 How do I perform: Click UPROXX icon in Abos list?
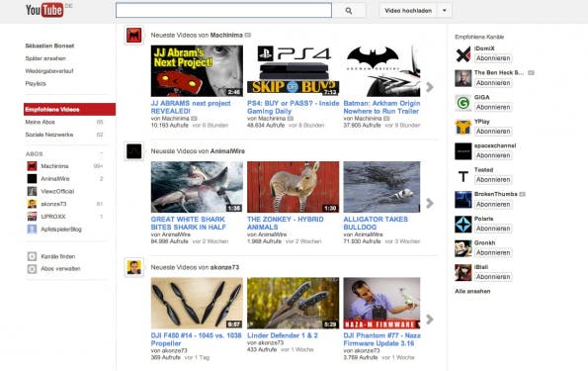(32, 217)
